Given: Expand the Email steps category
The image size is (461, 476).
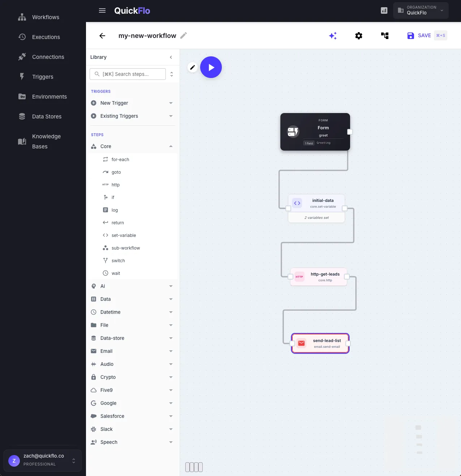Looking at the screenshot, I should (x=106, y=351).
